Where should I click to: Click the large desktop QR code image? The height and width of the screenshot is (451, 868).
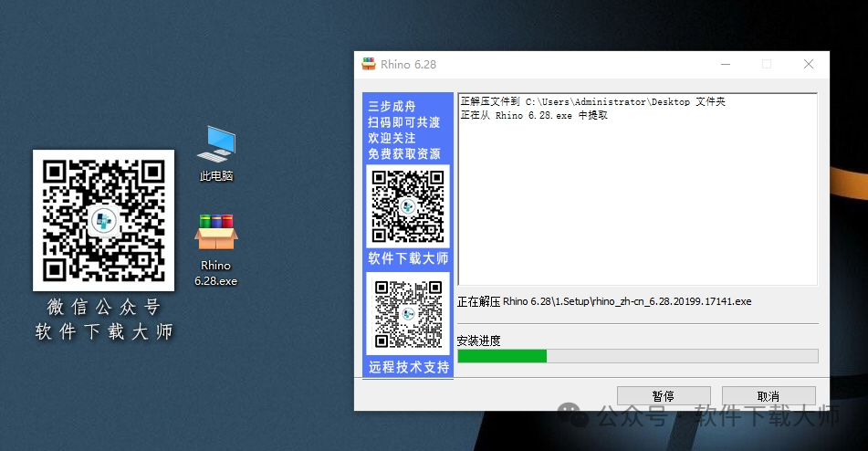103,220
